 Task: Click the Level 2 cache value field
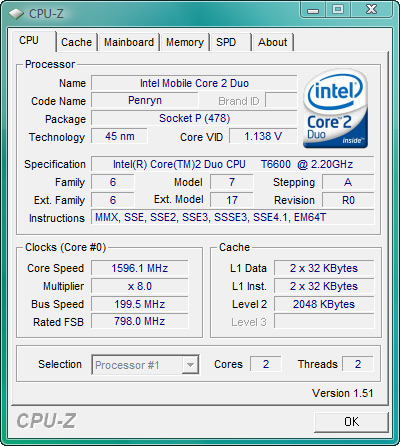coord(324,304)
